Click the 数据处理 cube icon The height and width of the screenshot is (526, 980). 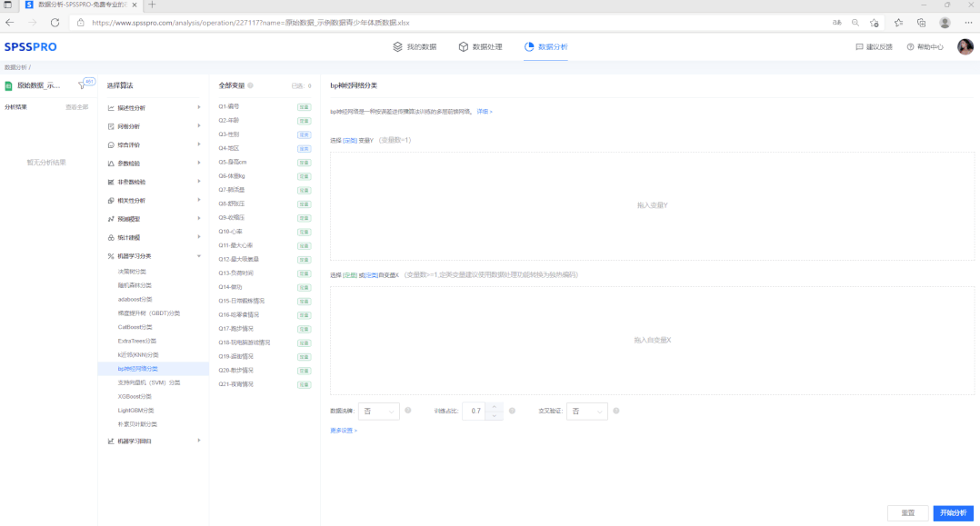coord(463,47)
